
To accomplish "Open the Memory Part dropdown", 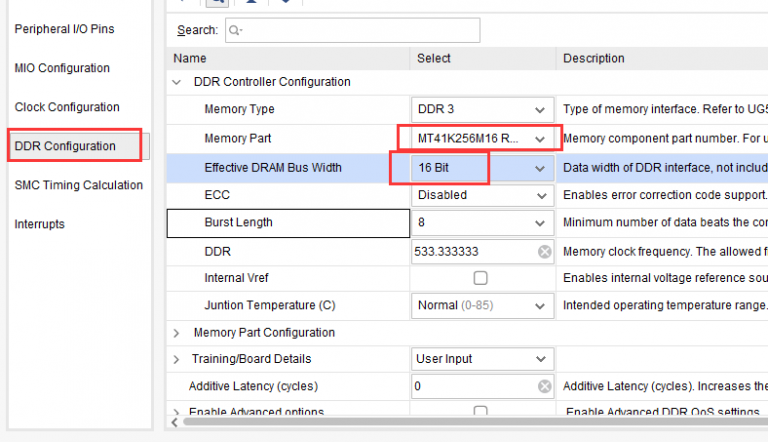I will click(540, 138).
